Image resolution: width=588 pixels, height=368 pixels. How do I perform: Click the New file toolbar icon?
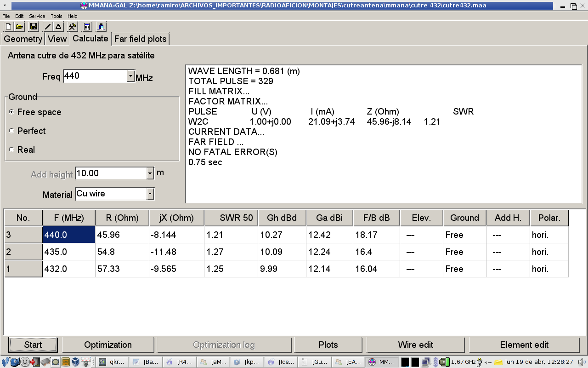click(8, 26)
